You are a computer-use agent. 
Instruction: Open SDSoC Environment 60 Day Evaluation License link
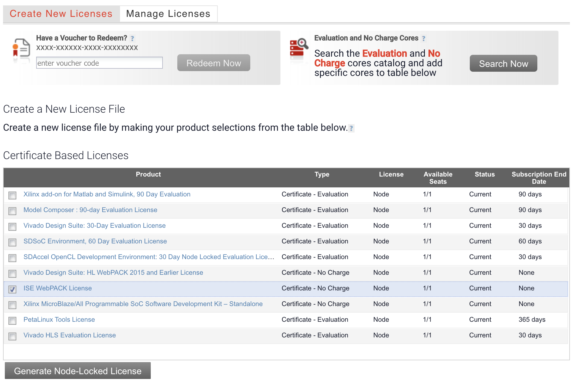click(95, 241)
